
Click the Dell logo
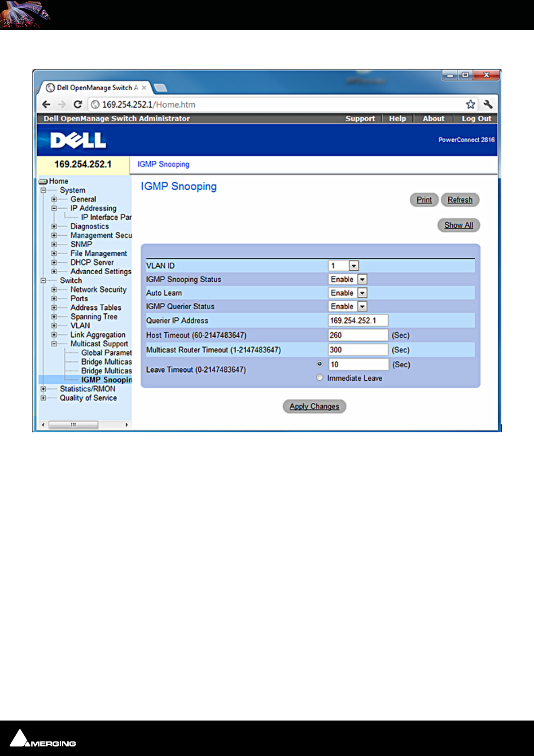coord(78,141)
